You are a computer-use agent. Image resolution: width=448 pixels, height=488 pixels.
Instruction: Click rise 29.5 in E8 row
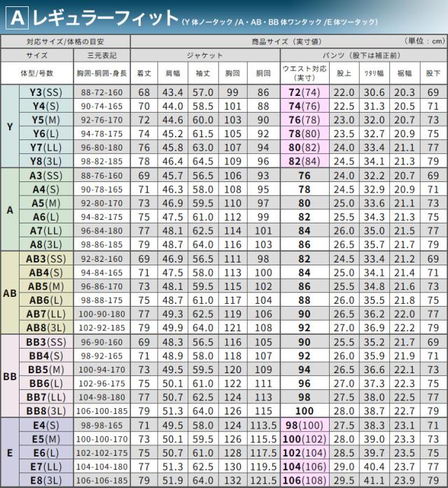344,480
